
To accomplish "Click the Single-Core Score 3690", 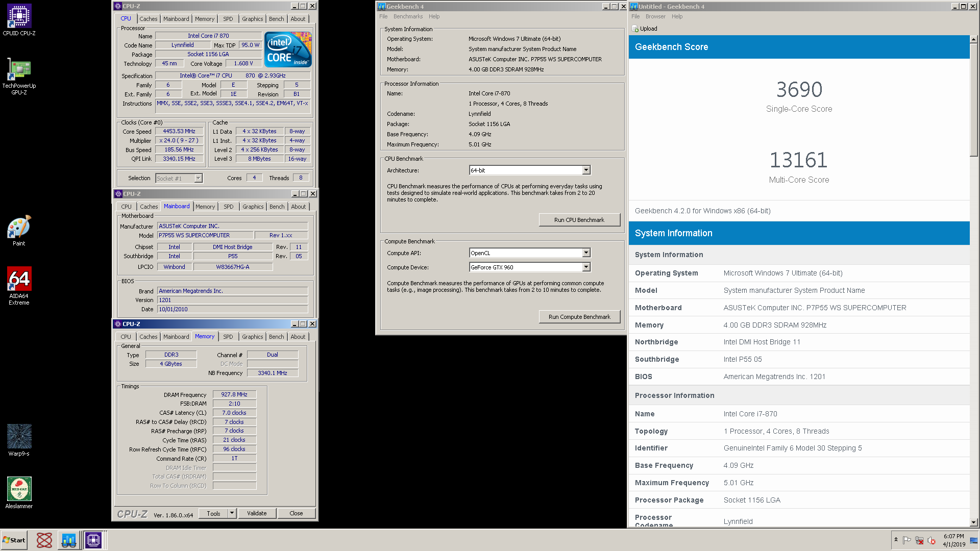I will 799,90.
